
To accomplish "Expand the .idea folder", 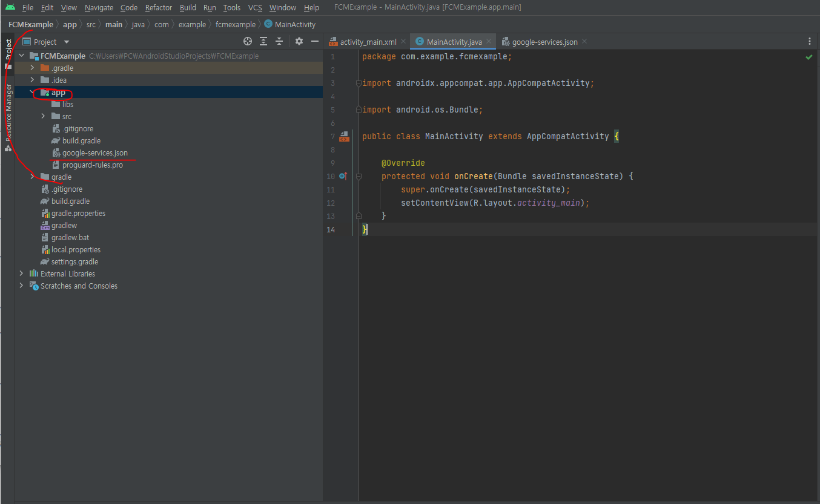I will pos(33,80).
